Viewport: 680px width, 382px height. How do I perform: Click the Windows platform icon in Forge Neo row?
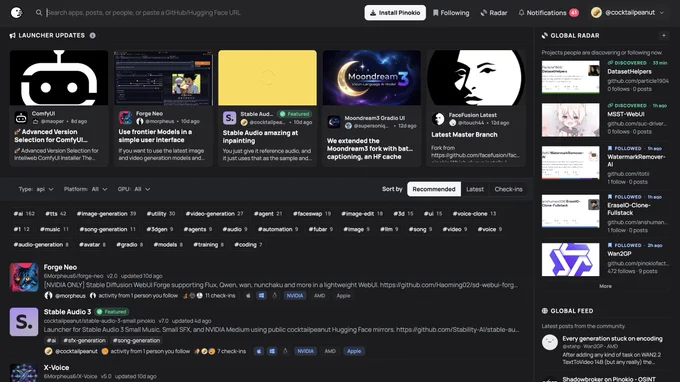262,296
